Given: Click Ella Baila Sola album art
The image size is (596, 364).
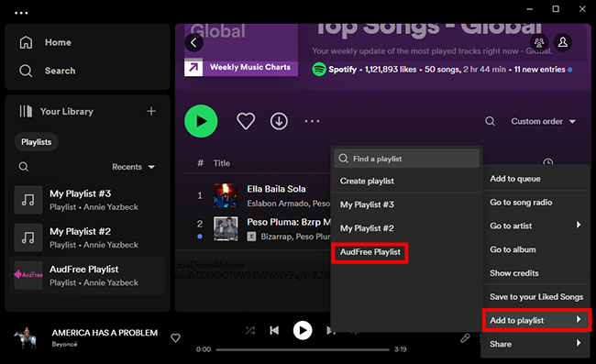Looking at the screenshot, I should point(226,195).
